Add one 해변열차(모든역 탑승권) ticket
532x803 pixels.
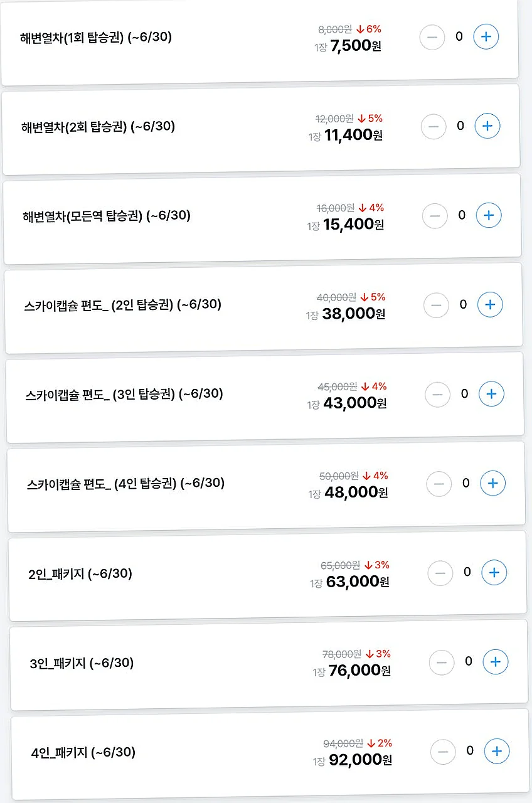[x=489, y=216]
